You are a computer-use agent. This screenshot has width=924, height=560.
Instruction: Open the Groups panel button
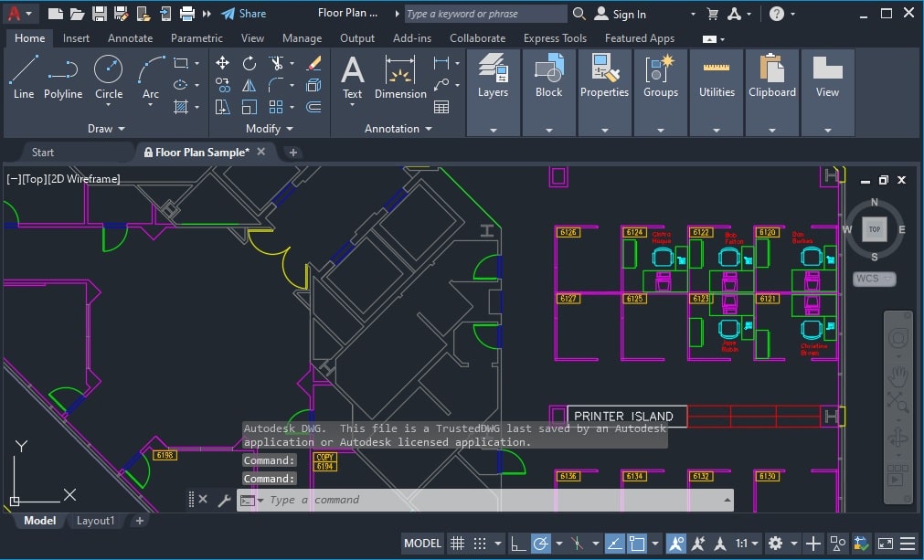tap(661, 92)
